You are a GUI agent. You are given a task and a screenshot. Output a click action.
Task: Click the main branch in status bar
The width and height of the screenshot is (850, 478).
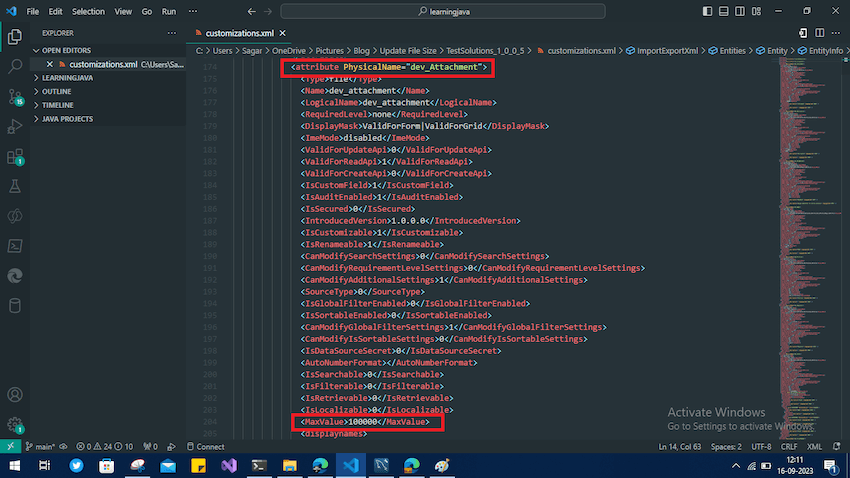click(40, 447)
